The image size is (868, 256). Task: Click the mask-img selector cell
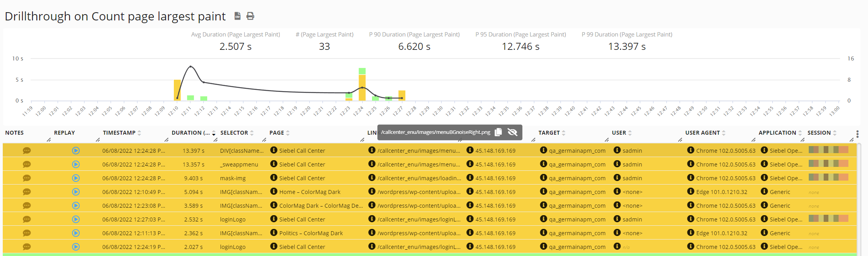pyautogui.click(x=233, y=178)
